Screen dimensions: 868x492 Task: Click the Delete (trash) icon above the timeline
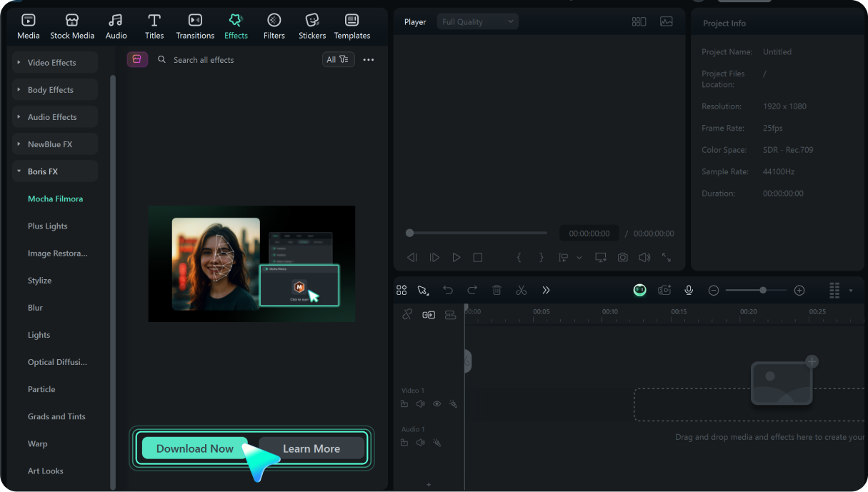[497, 290]
